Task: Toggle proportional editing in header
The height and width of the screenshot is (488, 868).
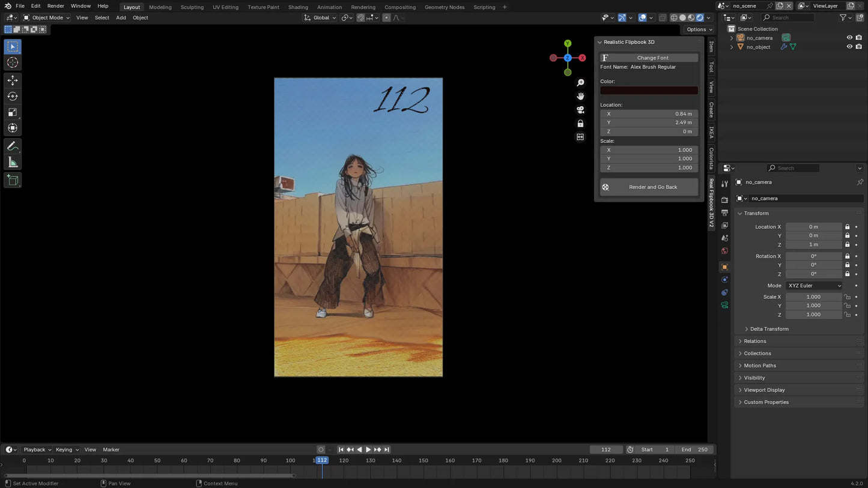Action: point(386,17)
